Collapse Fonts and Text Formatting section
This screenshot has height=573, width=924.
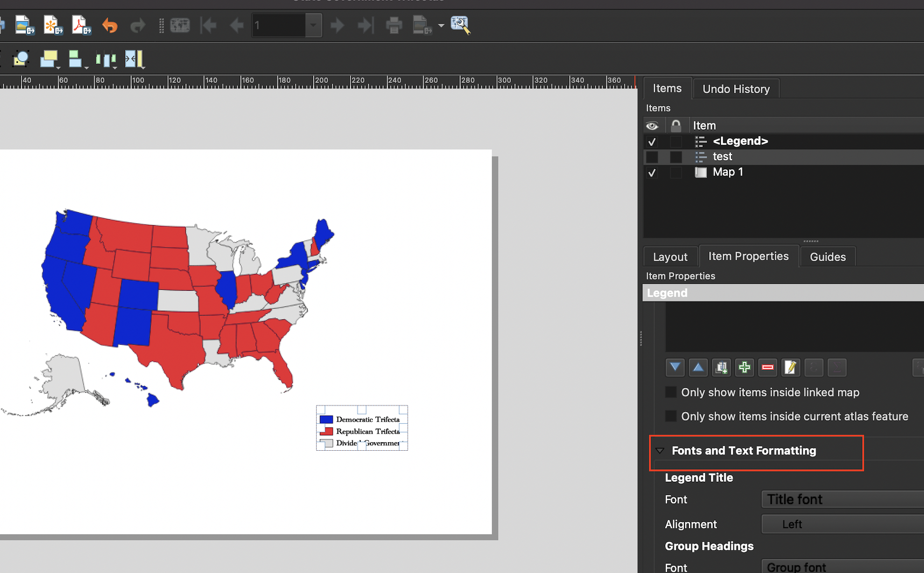click(660, 451)
